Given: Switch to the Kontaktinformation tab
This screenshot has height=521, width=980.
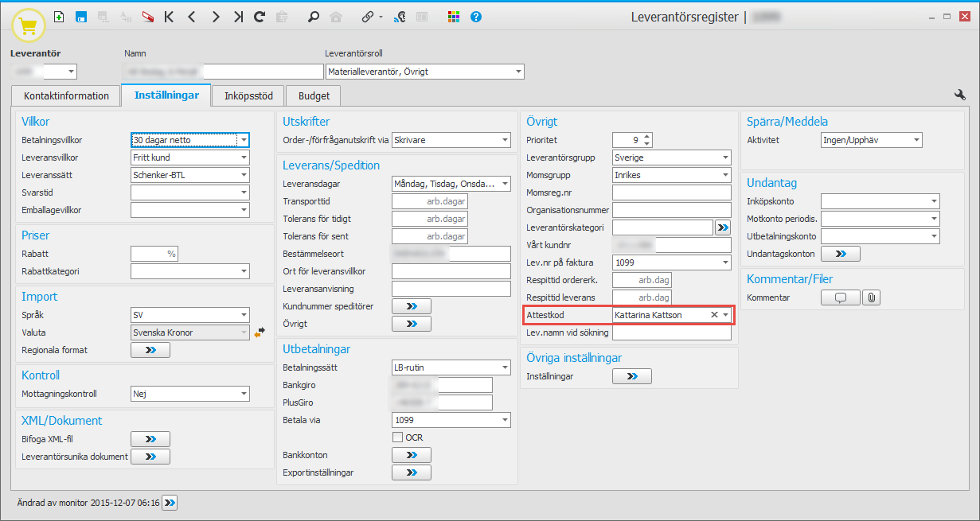Looking at the screenshot, I should 66,95.
